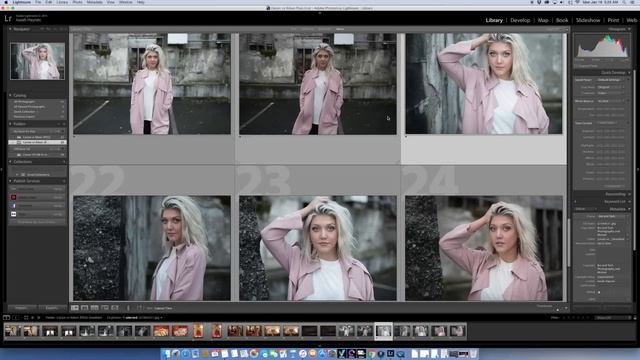
Task: Collapse the Navigator panel
Action: pyautogui.click(x=10, y=29)
